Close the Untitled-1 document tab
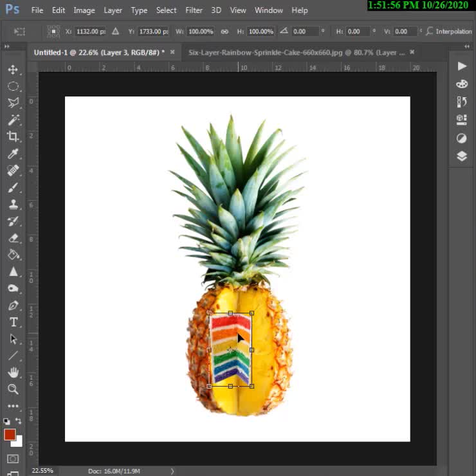The height and width of the screenshot is (476, 476). (x=172, y=52)
